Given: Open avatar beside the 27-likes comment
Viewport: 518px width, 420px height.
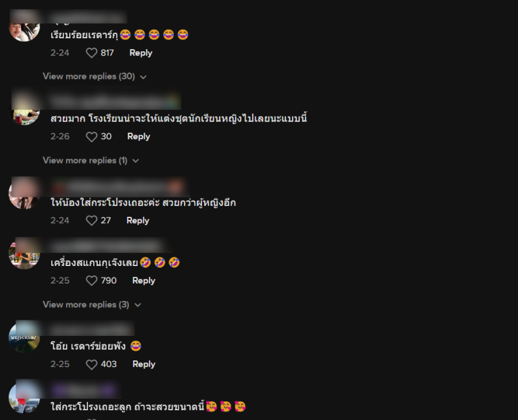Looking at the screenshot, I should click(24, 193).
